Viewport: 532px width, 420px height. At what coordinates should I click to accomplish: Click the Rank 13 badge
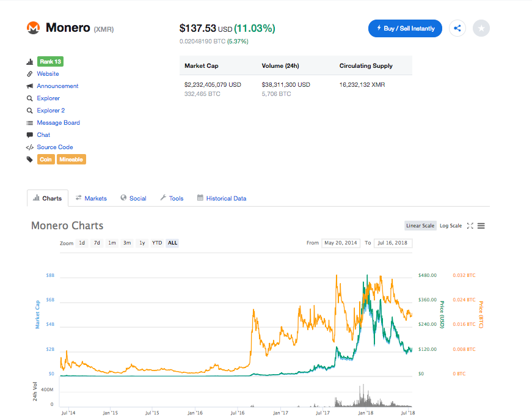pos(50,62)
